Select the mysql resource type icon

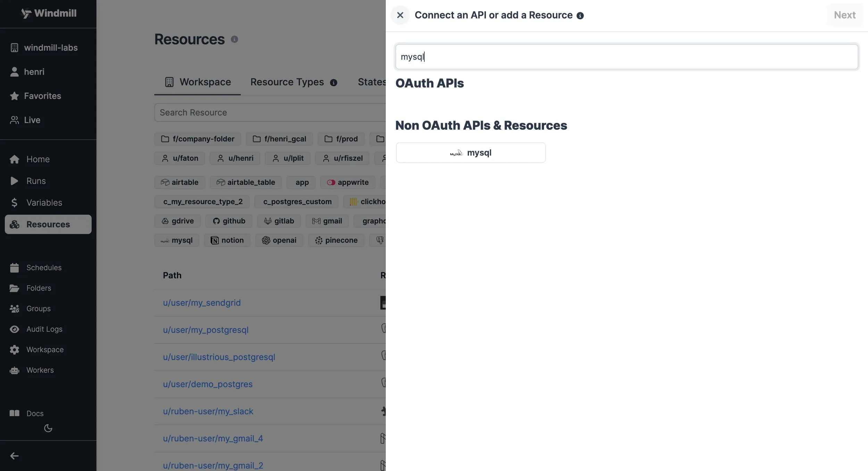(x=456, y=152)
